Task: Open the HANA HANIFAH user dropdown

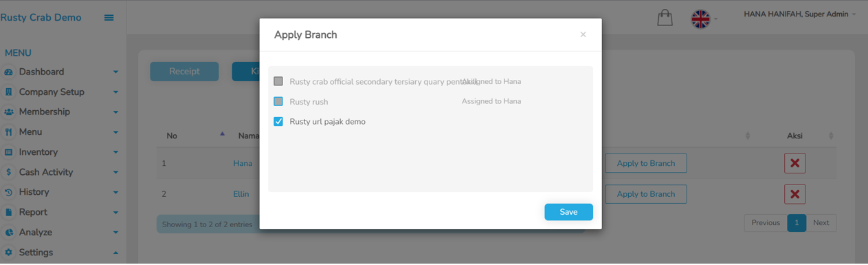Action: click(800, 14)
